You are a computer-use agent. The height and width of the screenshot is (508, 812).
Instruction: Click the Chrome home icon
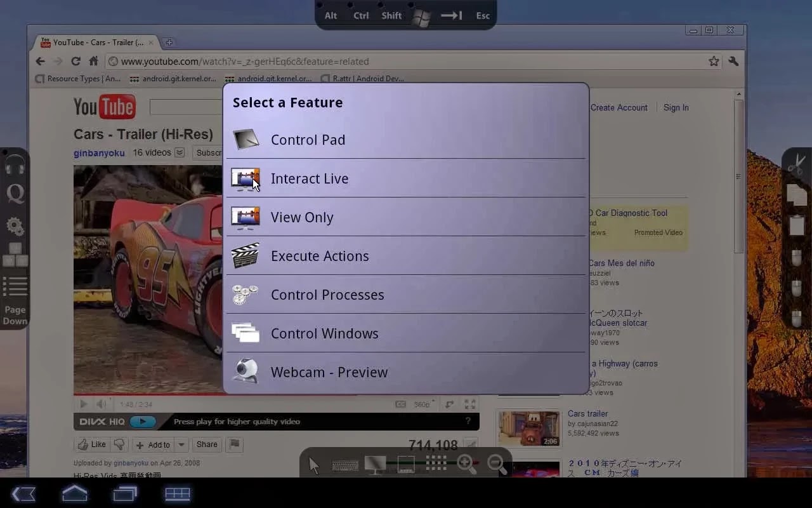(x=93, y=62)
